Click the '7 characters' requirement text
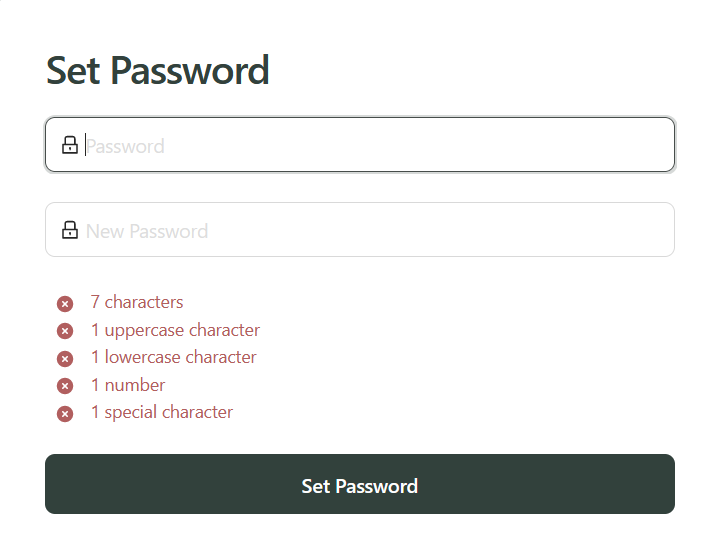 click(137, 302)
